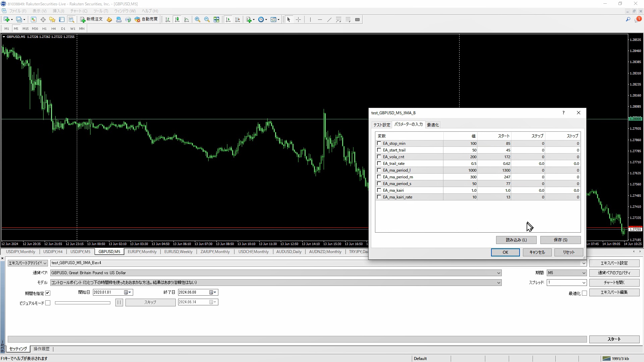Open the EURUSD,Weekly chart tab
The height and width of the screenshot is (362, 644).
tap(178, 252)
